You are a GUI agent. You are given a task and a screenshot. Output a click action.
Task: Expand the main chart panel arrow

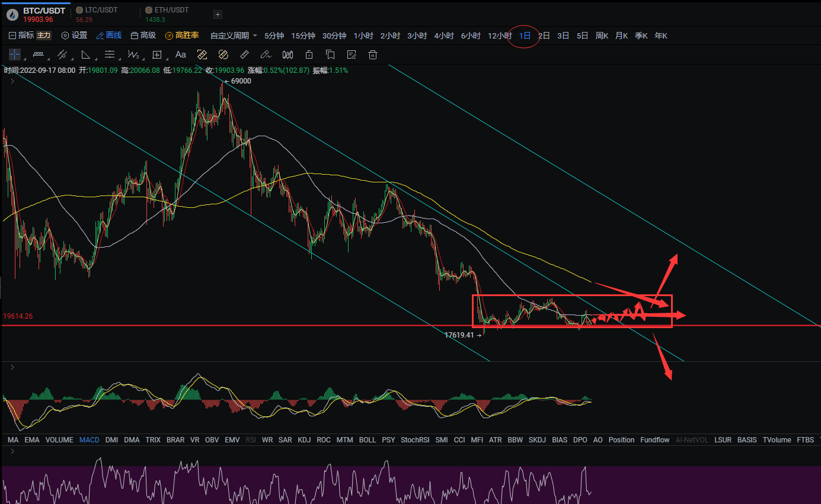pyautogui.click(x=12, y=81)
